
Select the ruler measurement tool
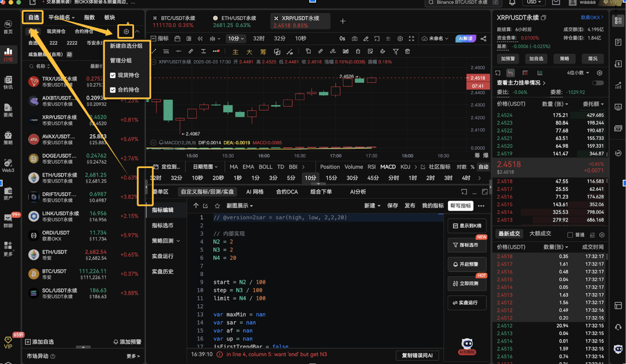click(x=191, y=51)
